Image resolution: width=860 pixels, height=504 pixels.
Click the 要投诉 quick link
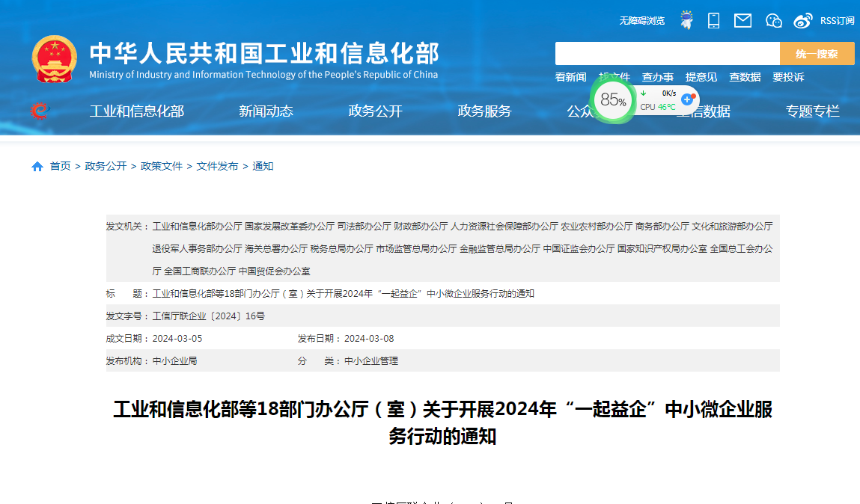tap(788, 77)
